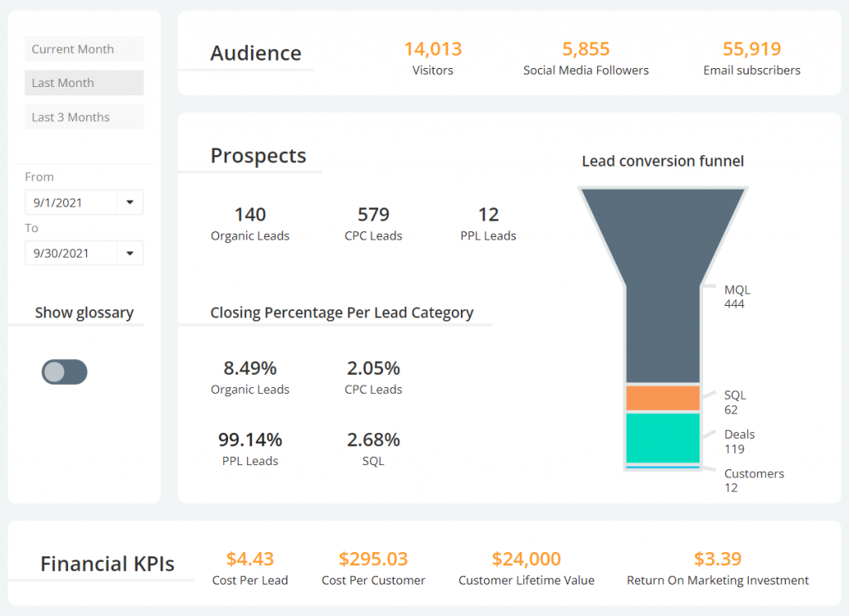Image resolution: width=849 pixels, height=616 pixels.
Task: Select the Visitors metric value 14,013
Action: (433, 49)
